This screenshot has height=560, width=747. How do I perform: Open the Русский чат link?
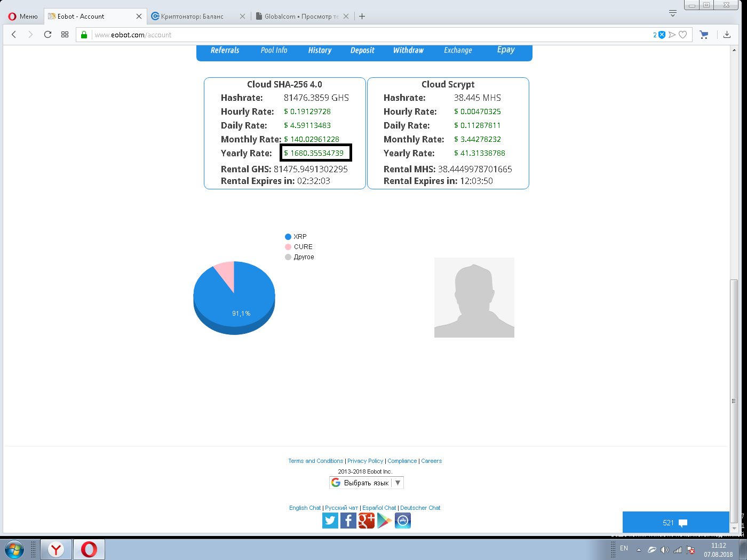(x=341, y=508)
